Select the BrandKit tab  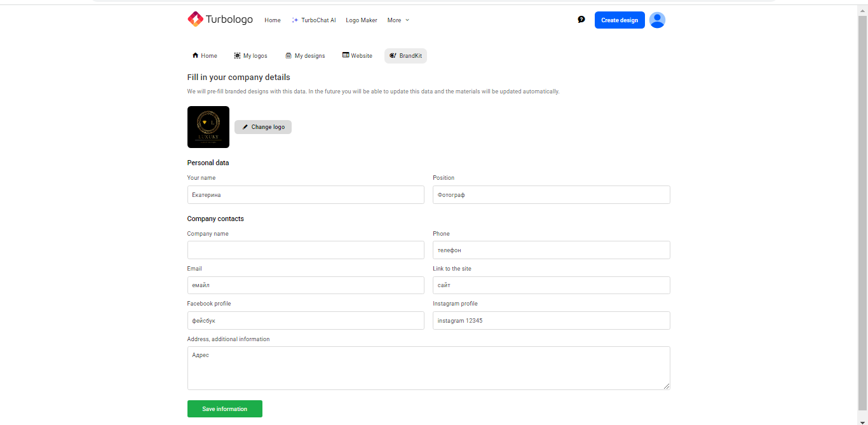(x=405, y=56)
